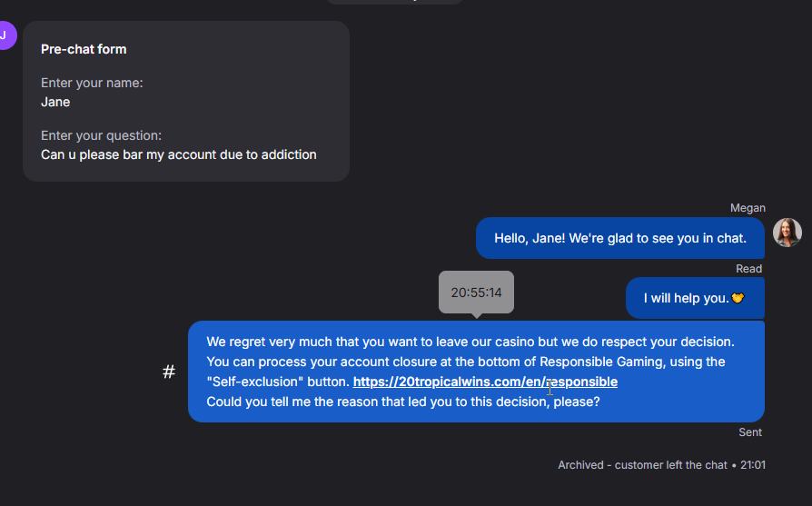The width and height of the screenshot is (812, 506).
Task: Click Megan's agent profile photo
Action: tap(787, 233)
